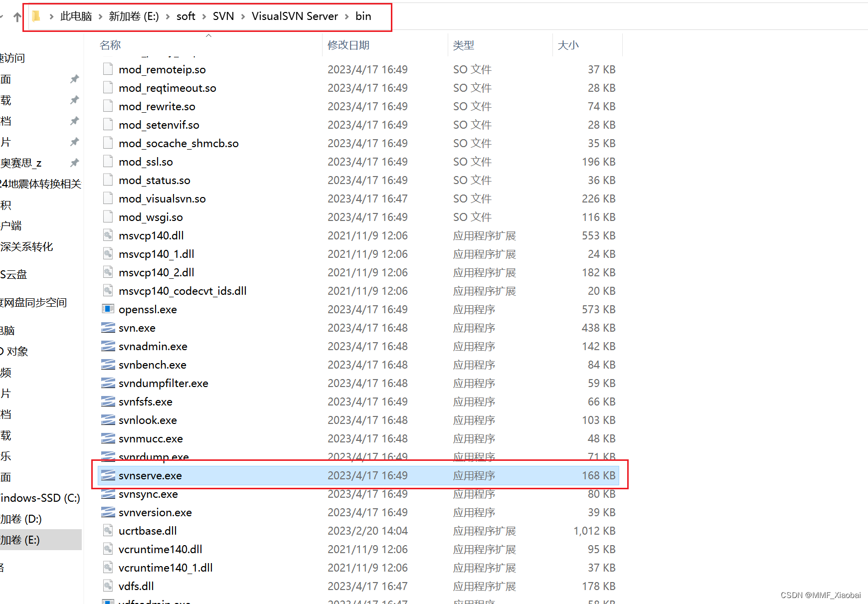Image resolution: width=868 pixels, height=604 pixels.
Task: Go to 新加卷 (E:) in the breadcrumb
Action: pyautogui.click(x=134, y=16)
